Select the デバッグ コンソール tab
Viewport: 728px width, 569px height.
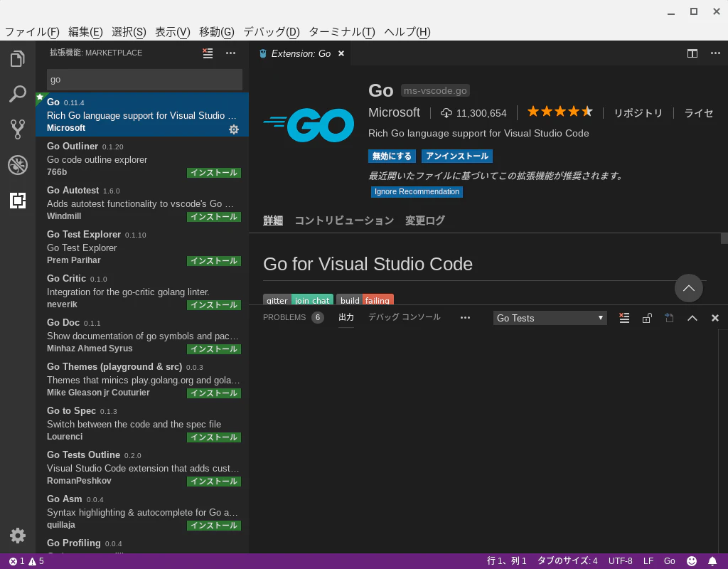(405, 317)
